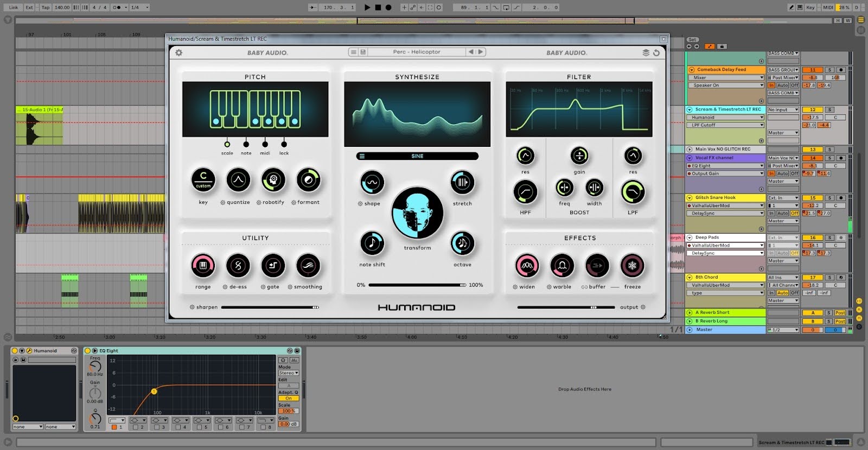Image resolution: width=868 pixels, height=450 pixels.
Task: Adjust the output level slider
Action: (566, 307)
